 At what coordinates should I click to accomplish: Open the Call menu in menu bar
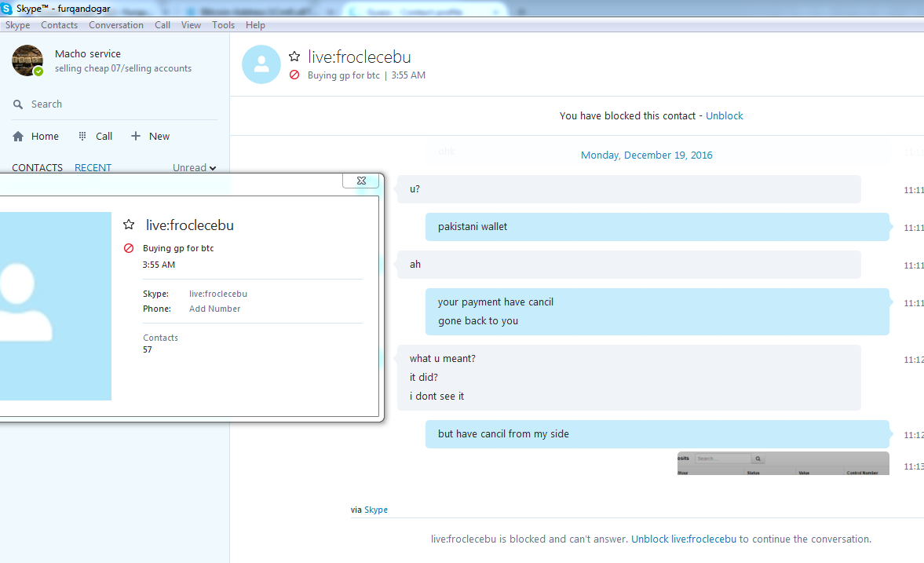tap(163, 25)
